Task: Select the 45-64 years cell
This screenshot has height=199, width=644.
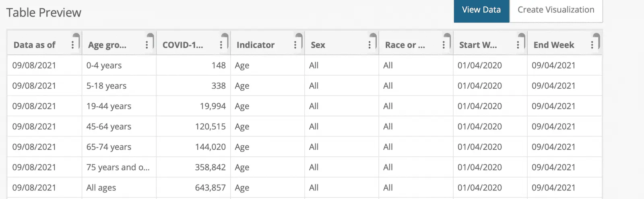Action: [x=119, y=126]
